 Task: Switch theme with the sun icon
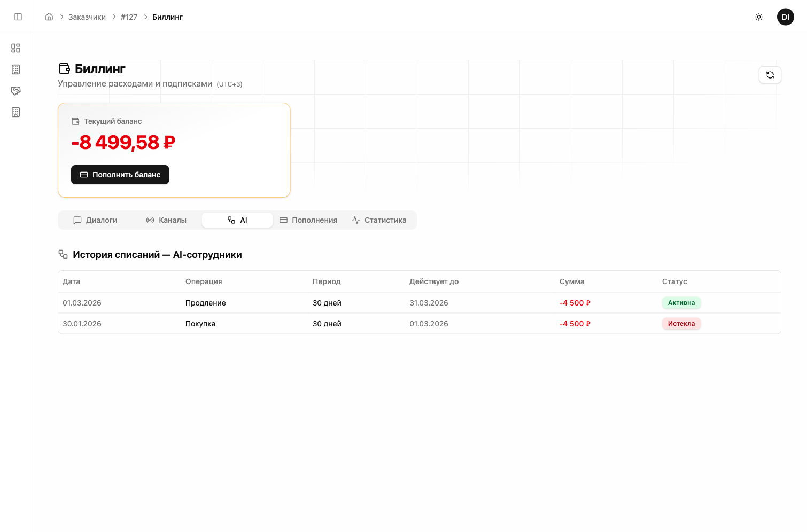click(758, 17)
